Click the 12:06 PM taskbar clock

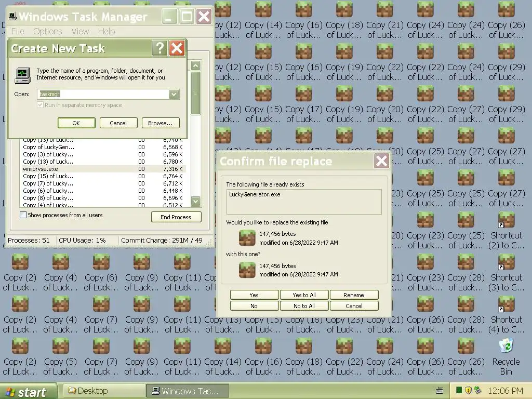pyautogui.click(x=505, y=391)
